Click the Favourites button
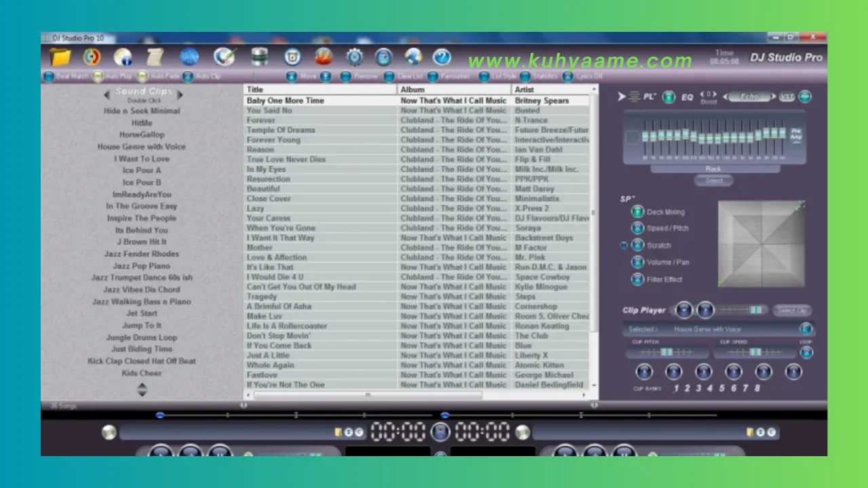This screenshot has width=868, height=488. point(433,77)
